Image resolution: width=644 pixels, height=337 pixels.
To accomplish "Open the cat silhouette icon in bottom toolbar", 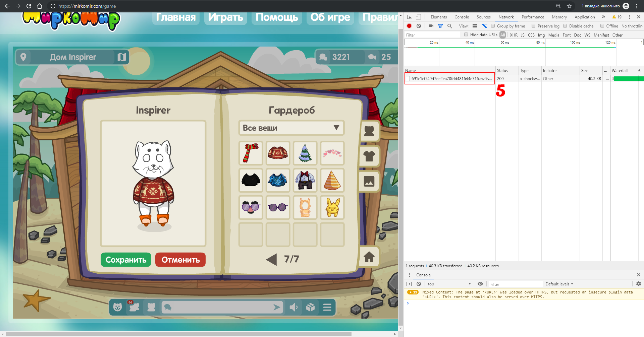I will pos(151,307).
